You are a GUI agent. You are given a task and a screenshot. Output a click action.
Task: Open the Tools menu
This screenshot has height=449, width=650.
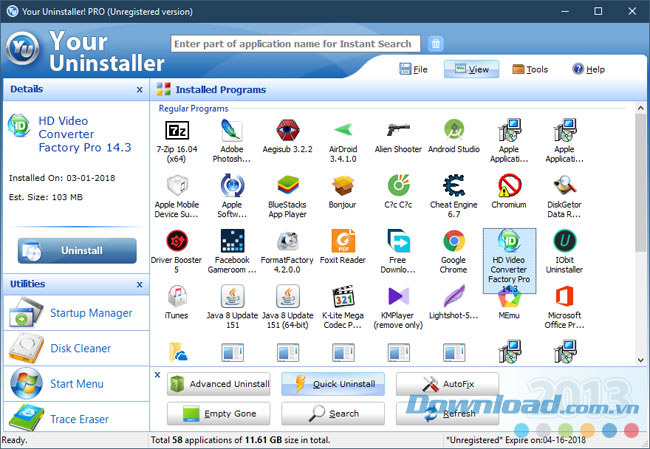pyautogui.click(x=530, y=69)
